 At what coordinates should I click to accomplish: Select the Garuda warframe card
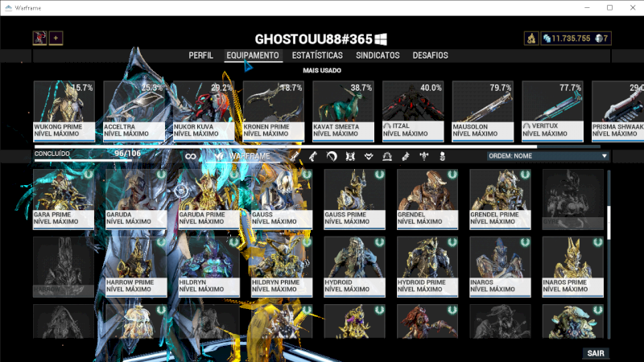tap(136, 199)
